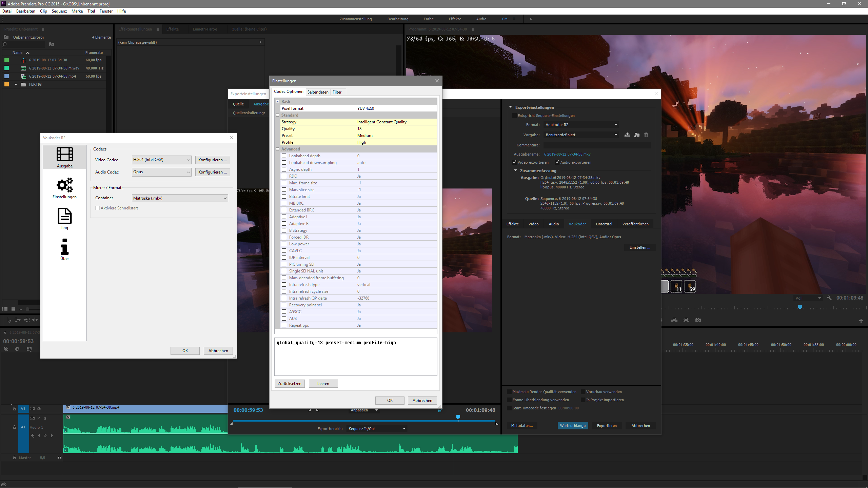Viewport: 868px width, 488px height.
Task: Enable the Lookahead depth checkbox
Action: tap(284, 156)
